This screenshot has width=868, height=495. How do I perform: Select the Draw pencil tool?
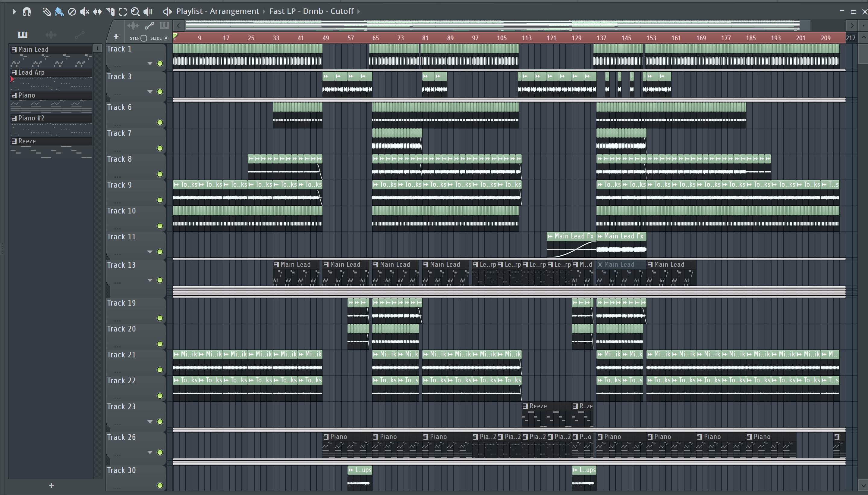click(x=47, y=11)
